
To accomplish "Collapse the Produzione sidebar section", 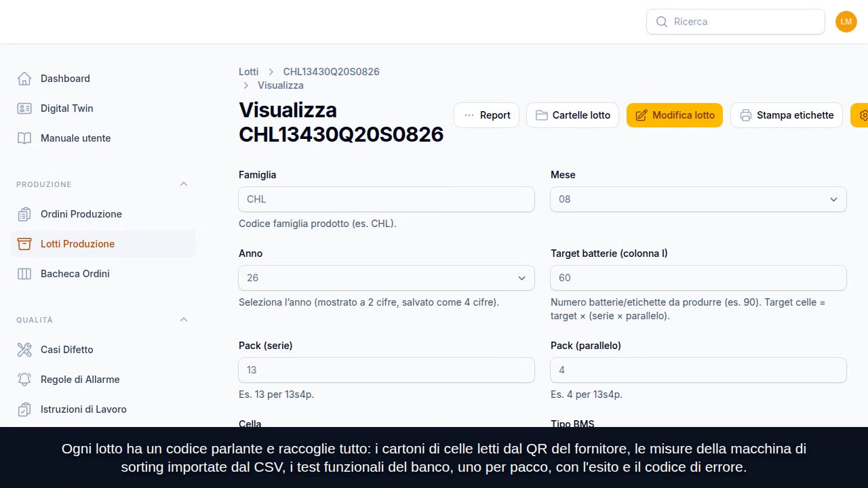I will coord(184,184).
